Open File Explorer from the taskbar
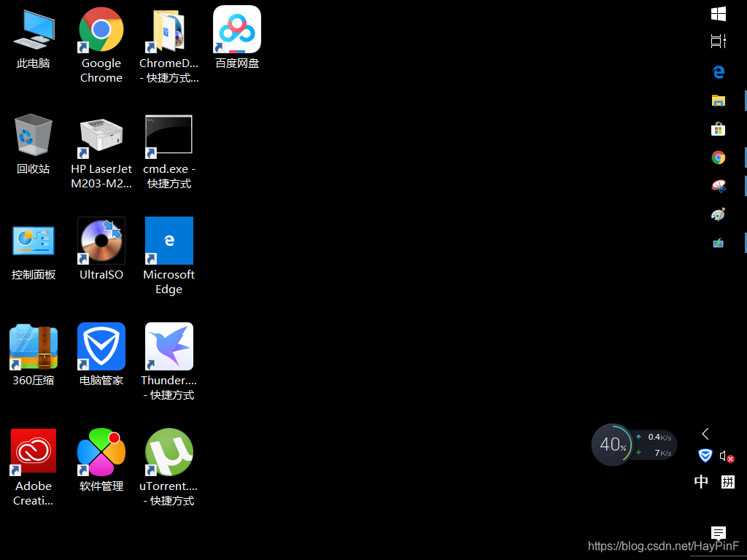747x560 pixels. click(x=719, y=101)
